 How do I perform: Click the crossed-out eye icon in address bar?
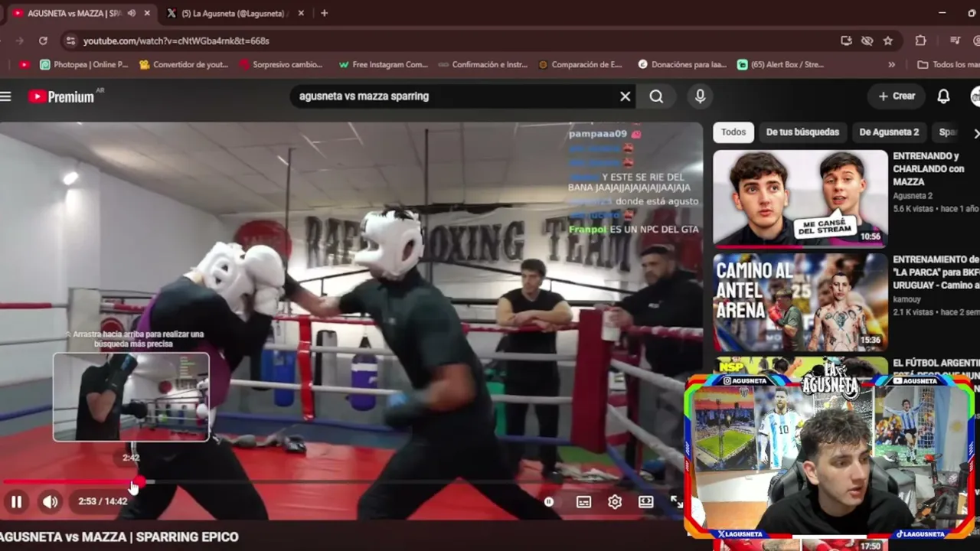(867, 41)
